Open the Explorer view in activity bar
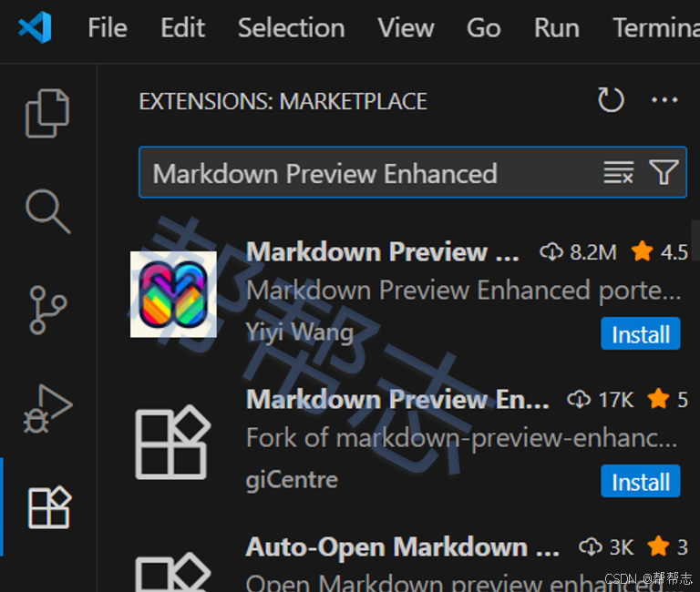 [47, 113]
